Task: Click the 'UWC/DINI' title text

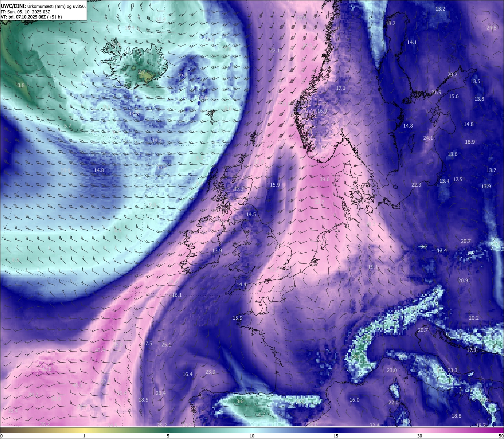Action: pyautogui.click(x=13, y=6)
